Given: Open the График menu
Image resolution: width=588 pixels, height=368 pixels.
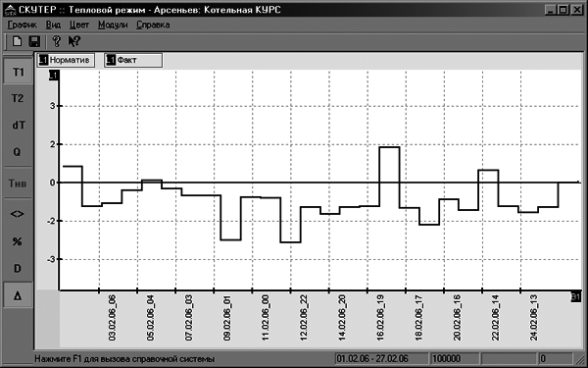Looking at the screenshot, I should coord(23,25).
